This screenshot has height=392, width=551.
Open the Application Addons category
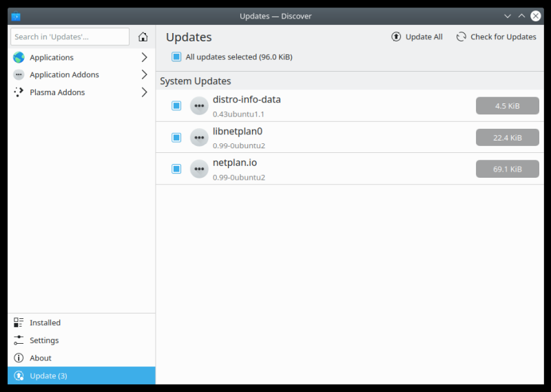tap(81, 74)
